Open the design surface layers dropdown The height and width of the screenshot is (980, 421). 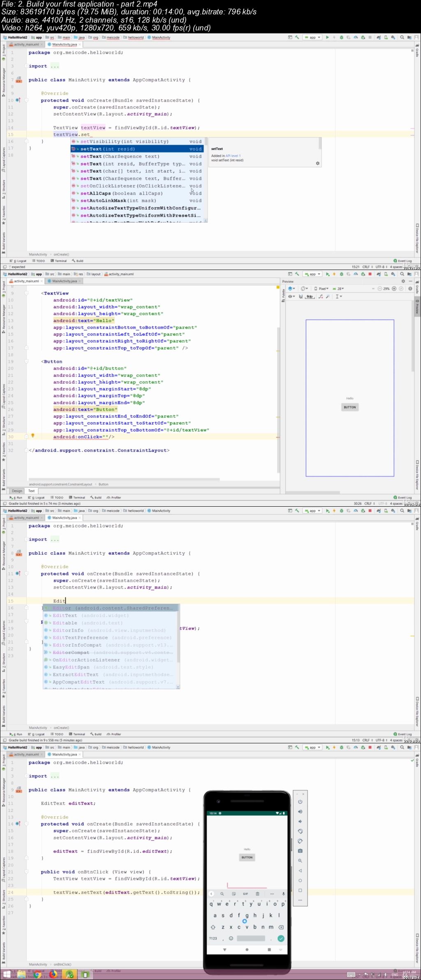click(291, 289)
